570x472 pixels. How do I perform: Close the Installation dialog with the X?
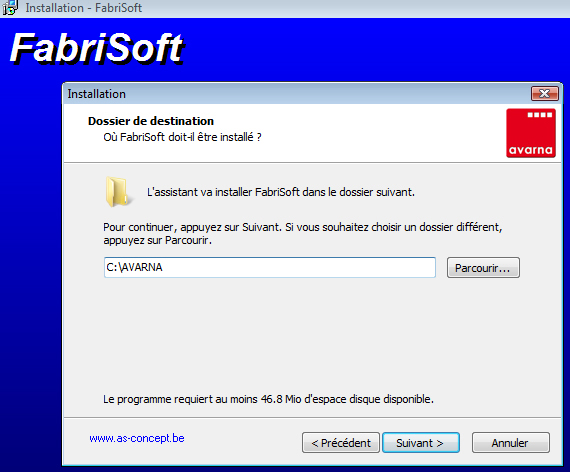point(544,93)
